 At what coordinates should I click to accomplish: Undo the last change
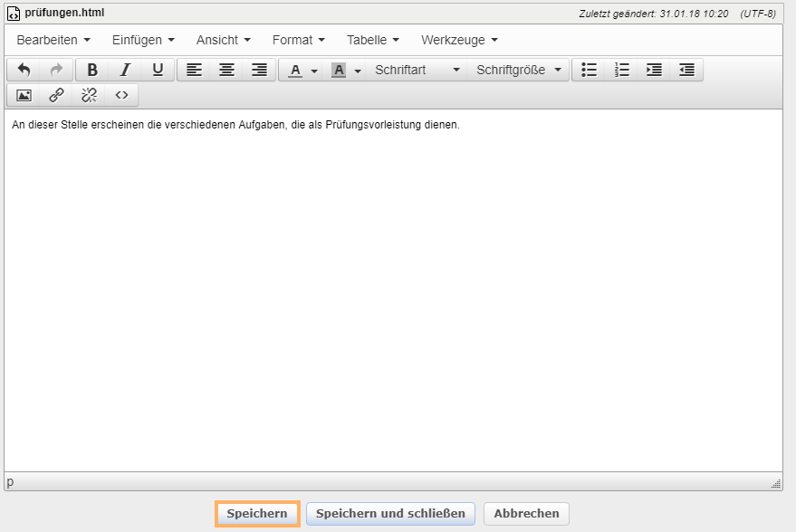click(x=24, y=70)
